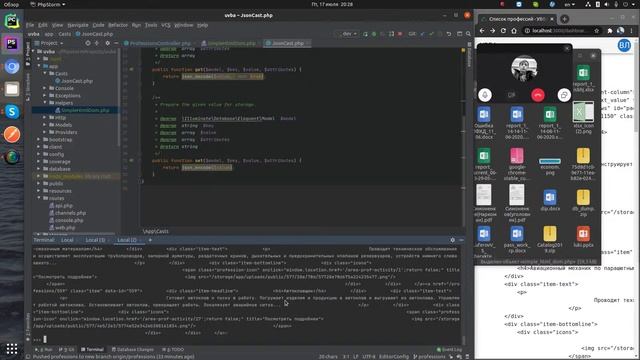Click the red stop icon in PhpStorm toolbar

coord(400,34)
